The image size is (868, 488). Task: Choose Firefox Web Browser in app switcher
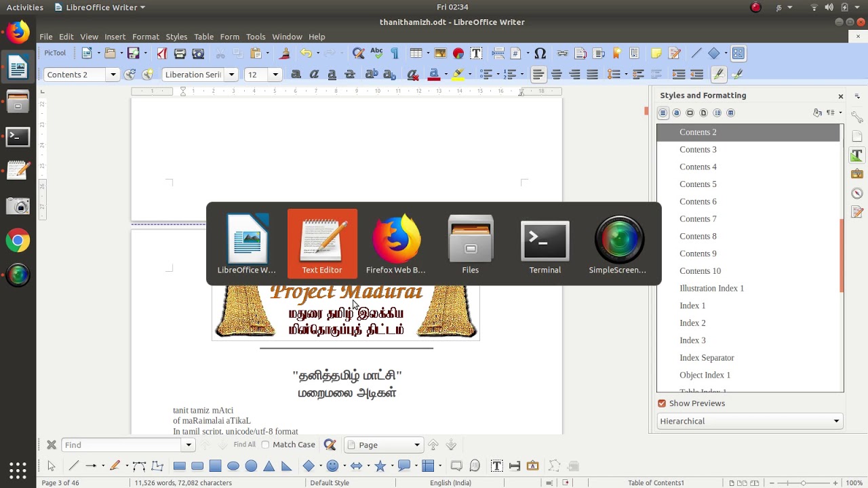[x=396, y=243]
